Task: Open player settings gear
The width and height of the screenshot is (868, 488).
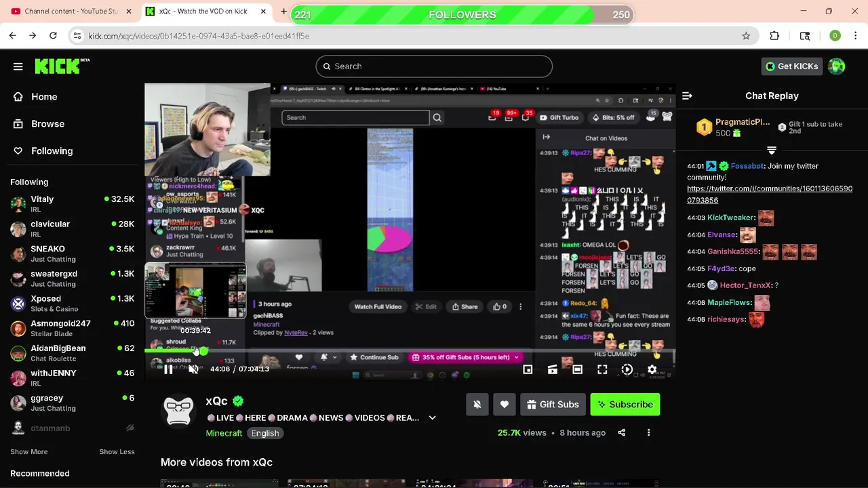Action: tap(652, 369)
